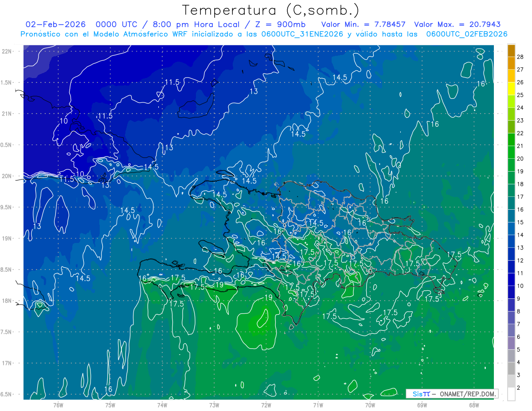Click the '71W' longitude label
The height and width of the screenshot is (411, 532).
coord(318,405)
